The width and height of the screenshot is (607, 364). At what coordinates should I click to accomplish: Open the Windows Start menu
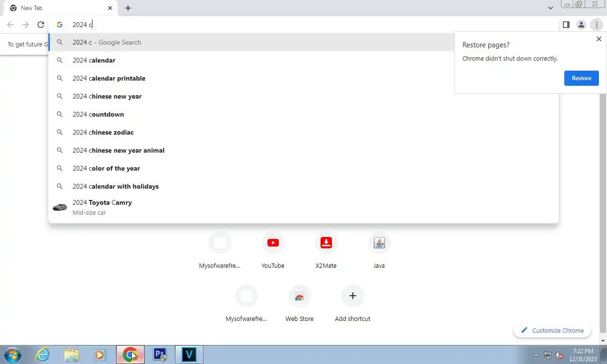pyautogui.click(x=12, y=355)
